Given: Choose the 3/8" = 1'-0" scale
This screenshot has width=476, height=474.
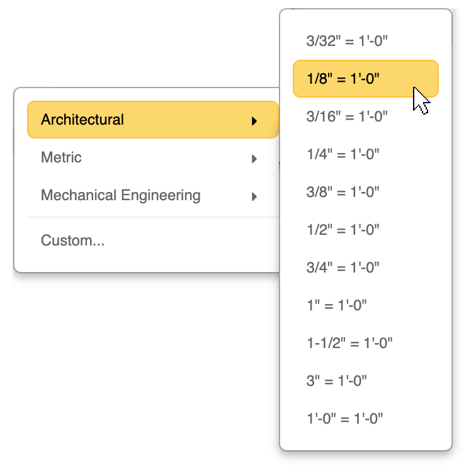Looking at the screenshot, I should coord(343,192).
